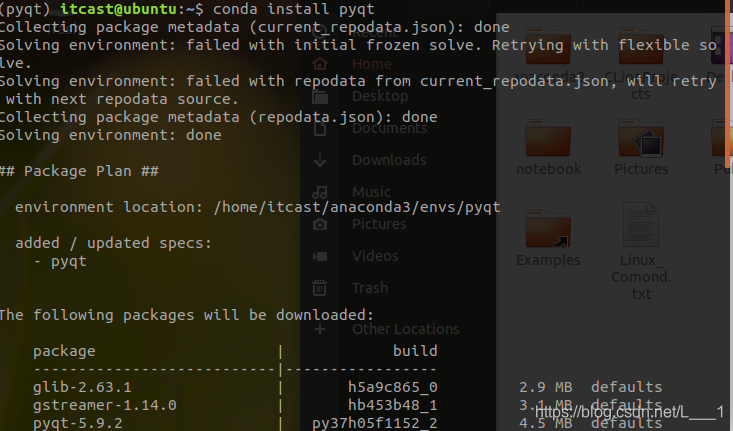Viewport: 733px width, 431px height.
Task: Click the '## Package Plan ##' terminal line
Action: [x=79, y=171]
